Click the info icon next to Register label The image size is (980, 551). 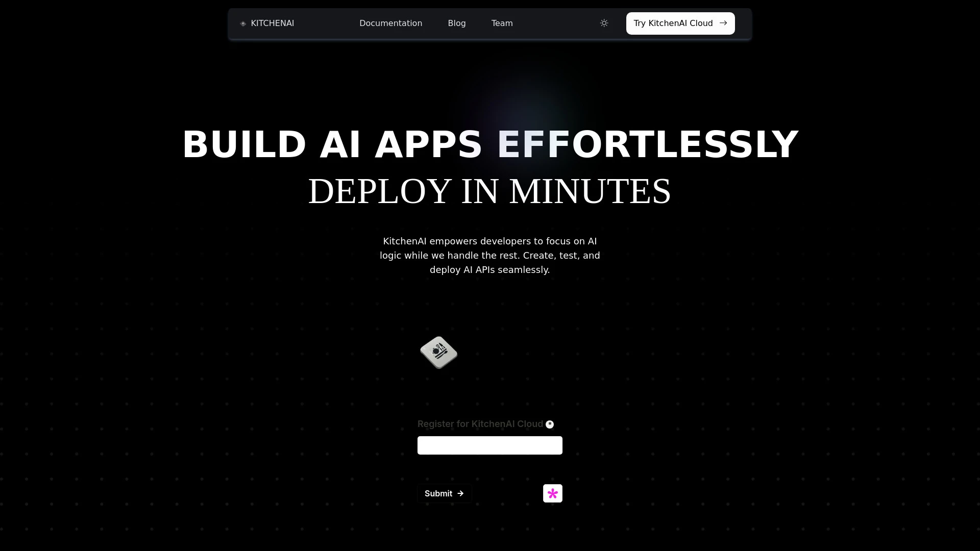(x=550, y=424)
